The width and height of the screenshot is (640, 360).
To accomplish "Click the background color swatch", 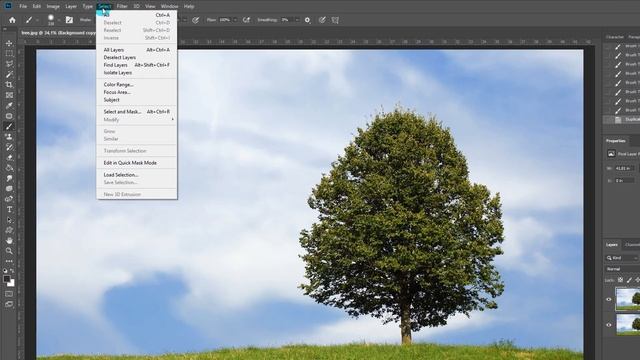I will pos(12,283).
